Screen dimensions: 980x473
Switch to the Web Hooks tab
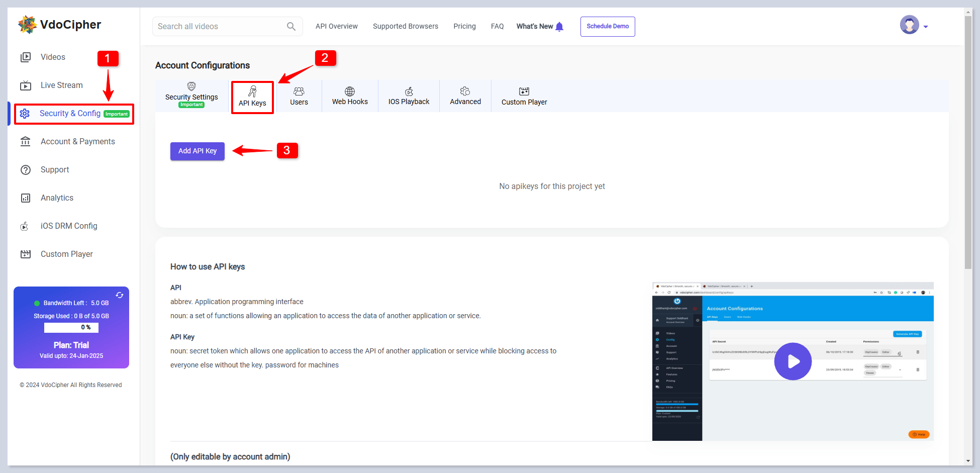click(350, 96)
